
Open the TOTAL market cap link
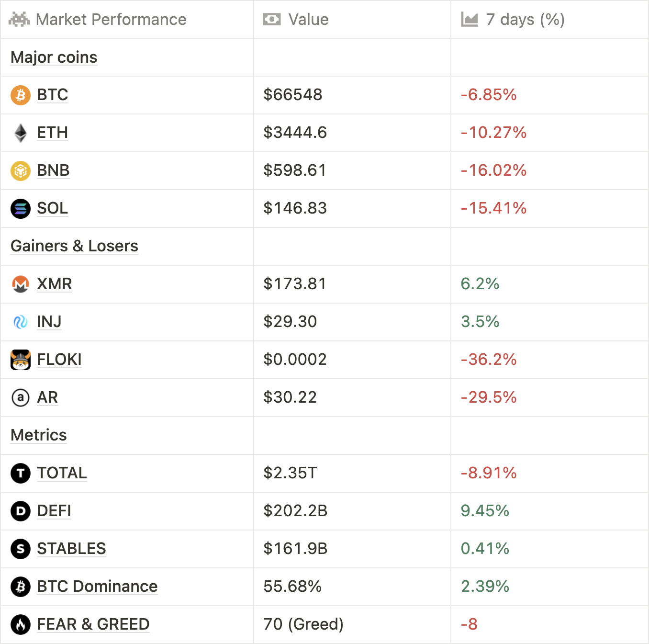pos(62,473)
